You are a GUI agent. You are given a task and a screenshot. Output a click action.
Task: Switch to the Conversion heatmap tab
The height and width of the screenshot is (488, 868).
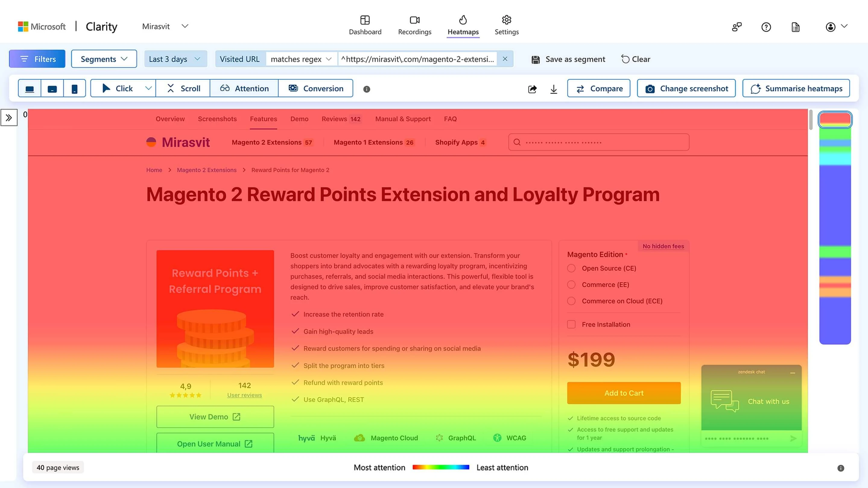pyautogui.click(x=315, y=88)
